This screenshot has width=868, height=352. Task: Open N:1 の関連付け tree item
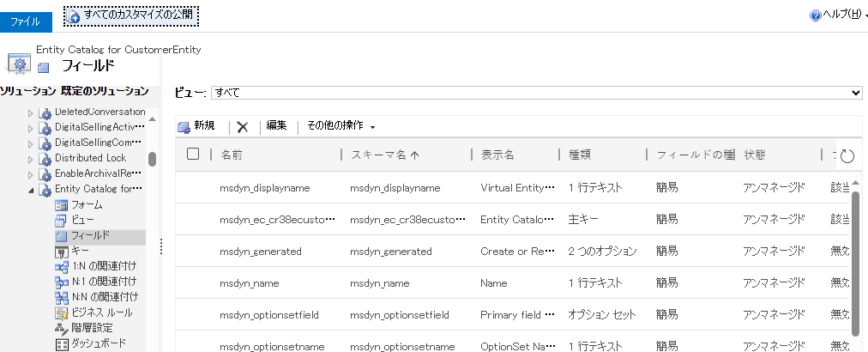(104, 282)
